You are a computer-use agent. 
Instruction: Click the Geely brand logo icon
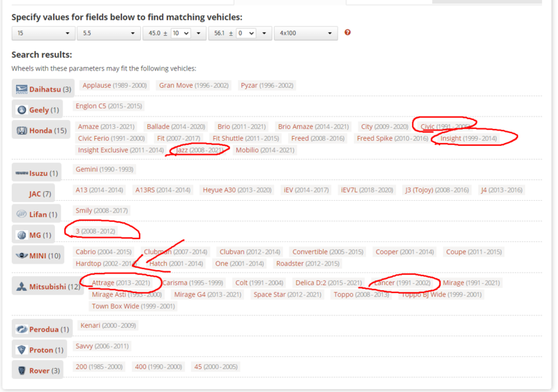[22, 110]
